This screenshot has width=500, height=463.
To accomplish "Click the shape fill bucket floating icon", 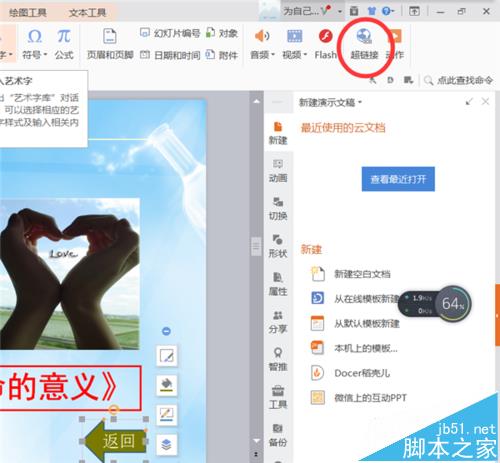I will [167, 385].
